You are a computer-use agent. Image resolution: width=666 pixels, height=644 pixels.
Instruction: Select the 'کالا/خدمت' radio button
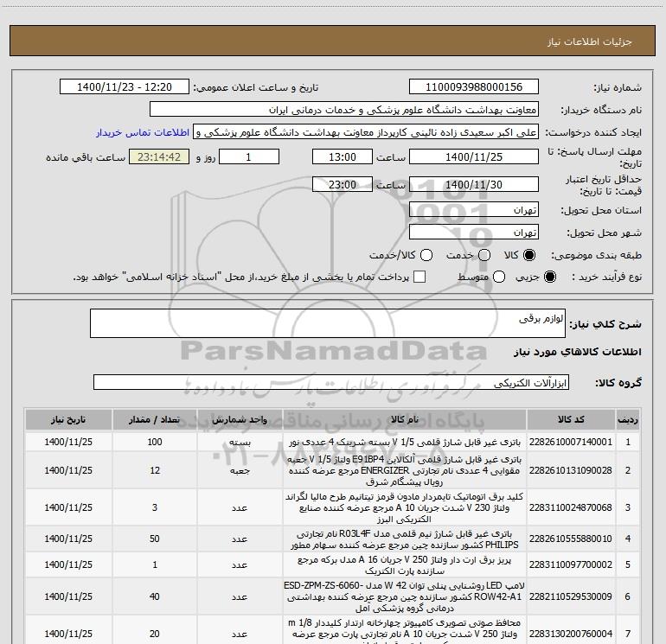pyautogui.click(x=426, y=255)
